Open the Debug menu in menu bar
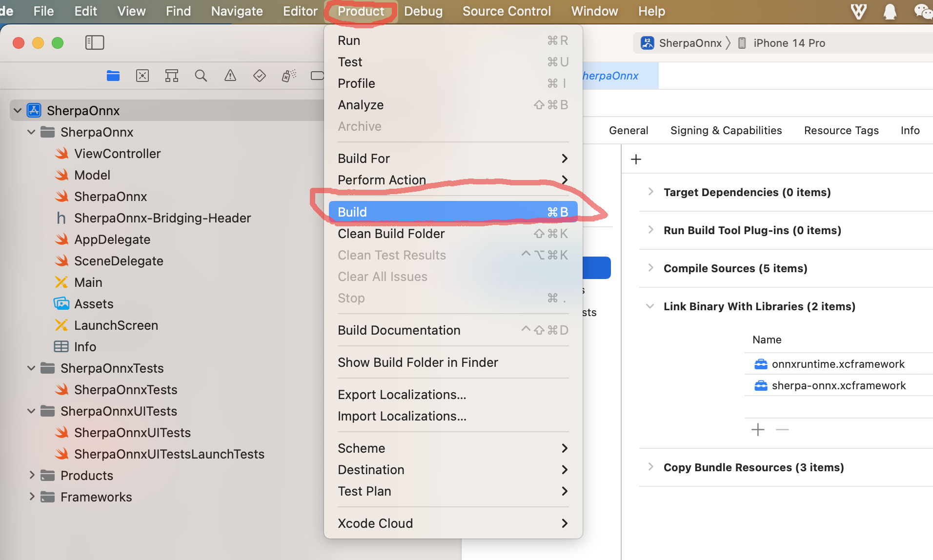 [423, 11]
